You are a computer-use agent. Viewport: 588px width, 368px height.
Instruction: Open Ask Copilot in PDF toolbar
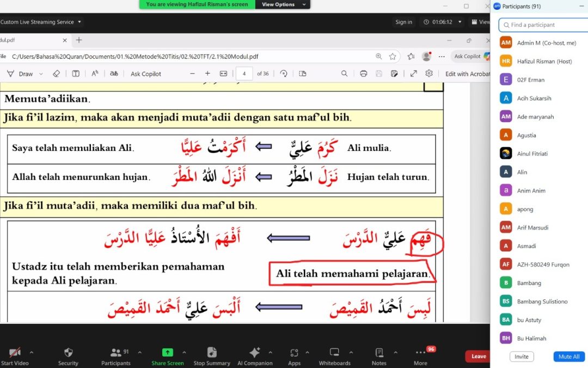point(146,74)
